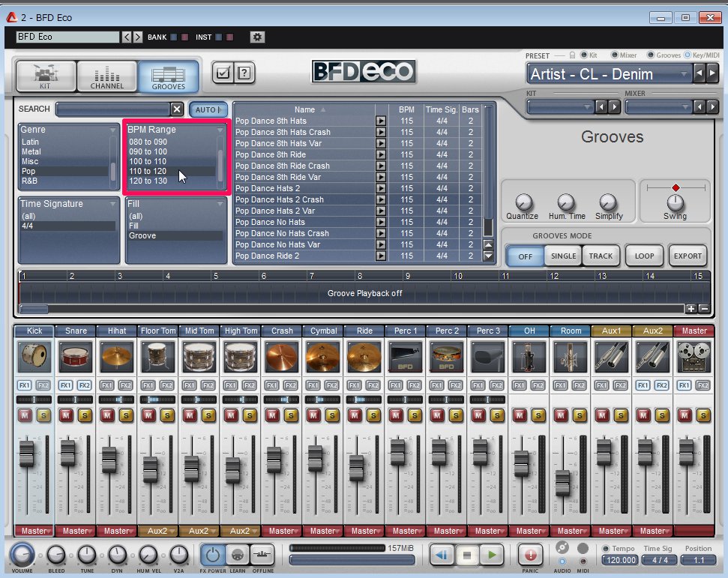The width and height of the screenshot is (728, 578).
Task: Open the settings gear in top bar
Action: (x=257, y=37)
